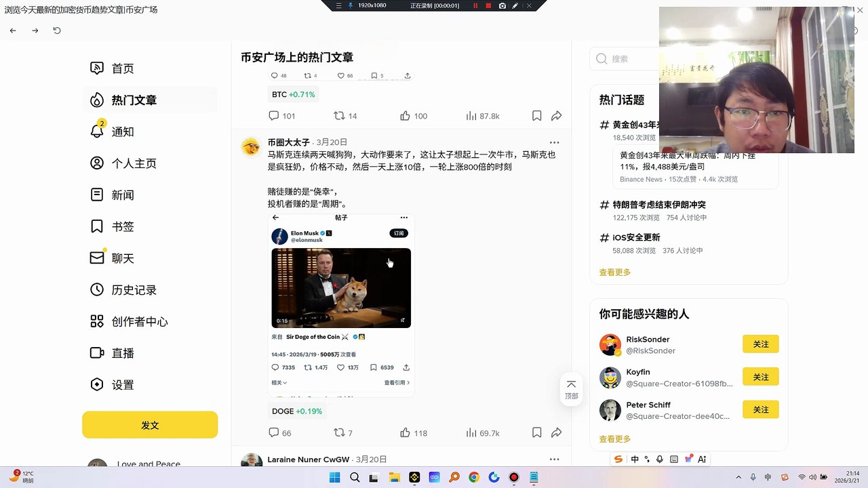Open Binance app in taskbar
The image size is (868, 488).
[414, 478]
